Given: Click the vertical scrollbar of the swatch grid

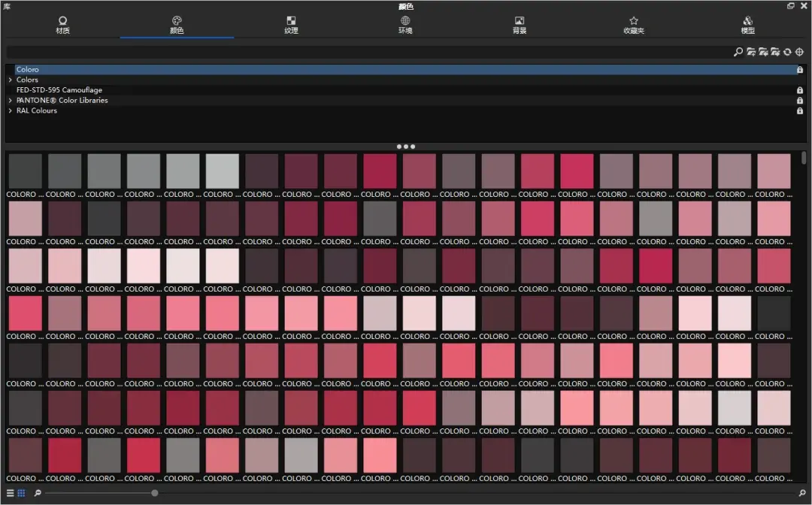Looking at the screenshot, I should click(804, 158).
